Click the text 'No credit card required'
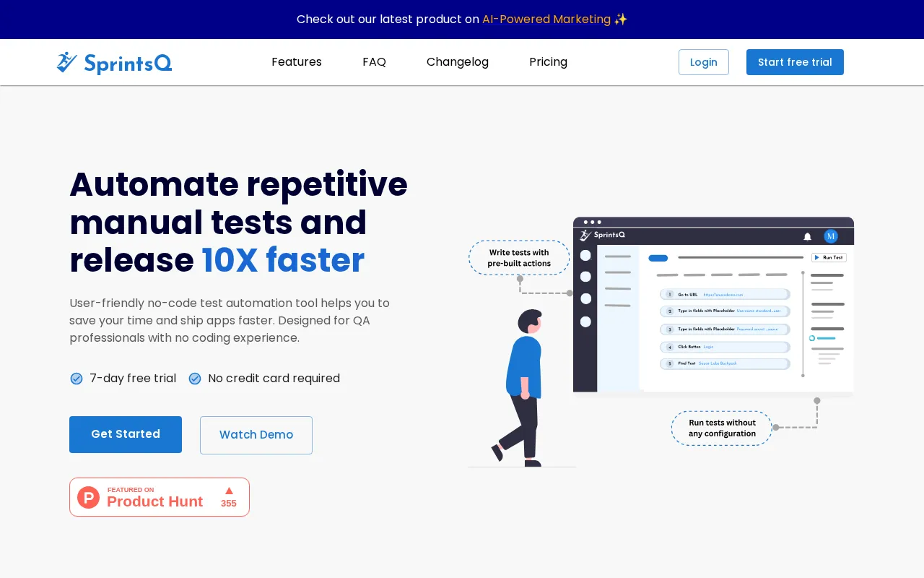Image resolution: width=924 pixels, height=578 pixels. coord(274,379)
